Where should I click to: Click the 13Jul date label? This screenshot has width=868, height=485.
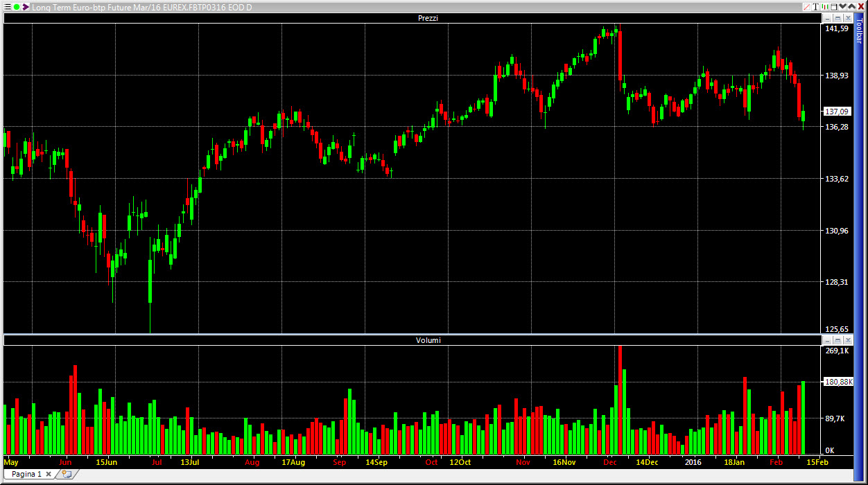tap(190, 462)
